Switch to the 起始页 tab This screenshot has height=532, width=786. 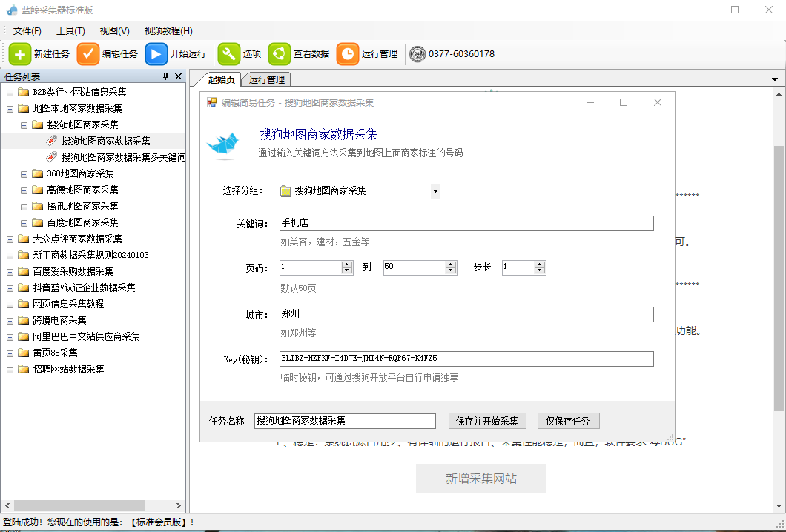222,79
